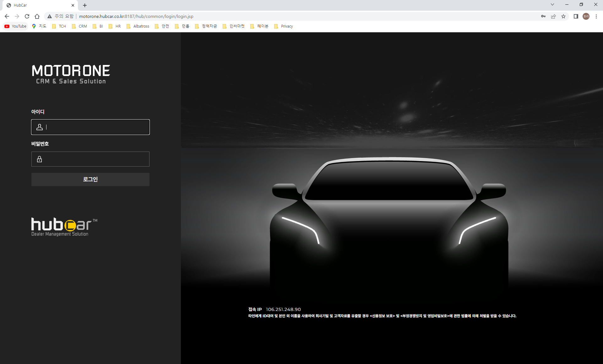Click the not-secure warning icon
Screen dimensions: 603x364
tap(50, 16)
